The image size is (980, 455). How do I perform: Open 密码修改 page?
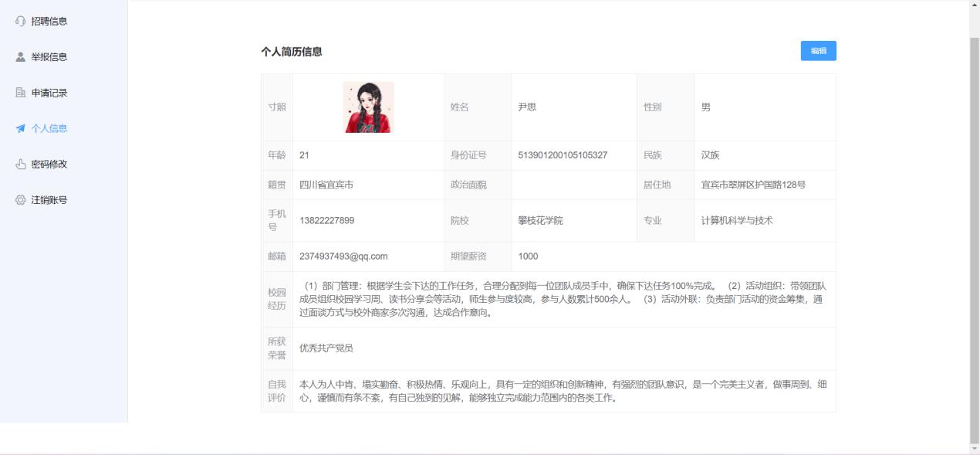point(63,164)
